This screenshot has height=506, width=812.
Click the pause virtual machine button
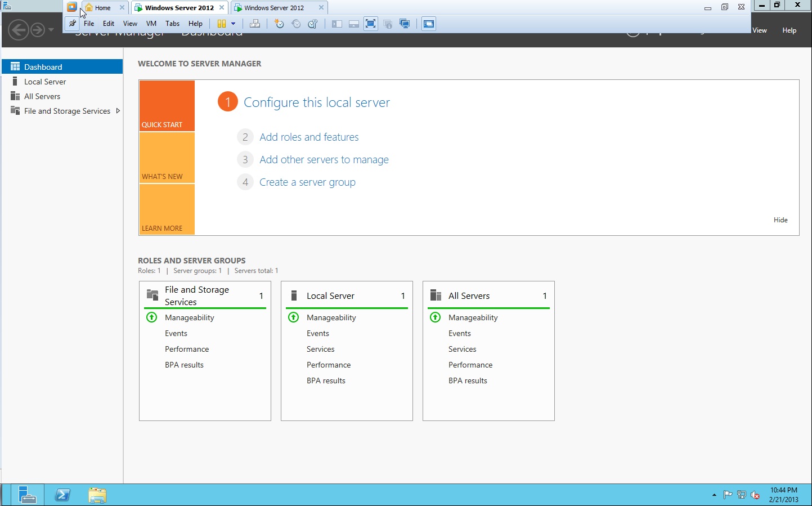(222, 24)
